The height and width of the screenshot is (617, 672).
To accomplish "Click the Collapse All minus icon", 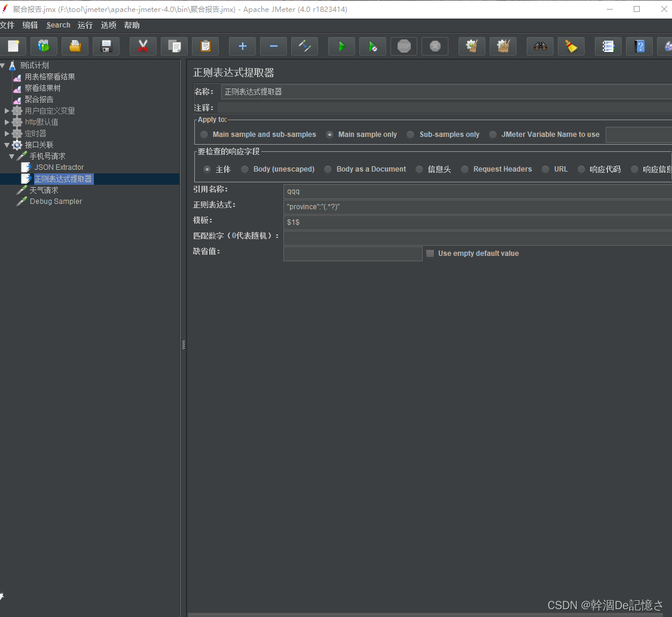I will pyautogui.click(x=273, y=46).
